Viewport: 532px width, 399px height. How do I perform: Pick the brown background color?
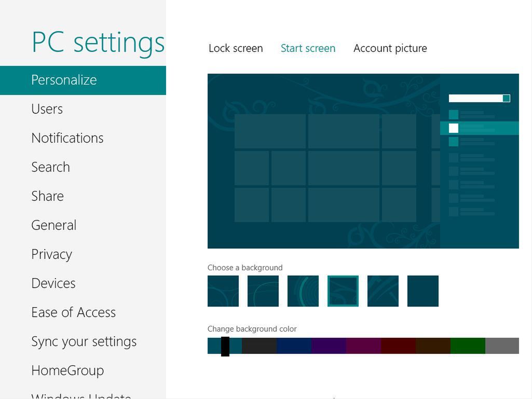tap(433, 346)
